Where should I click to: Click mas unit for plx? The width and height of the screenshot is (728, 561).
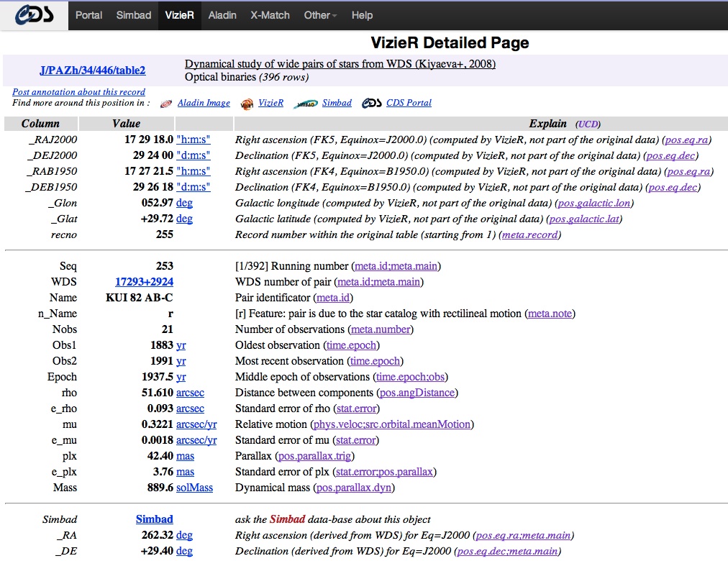(x=186, y=456)
